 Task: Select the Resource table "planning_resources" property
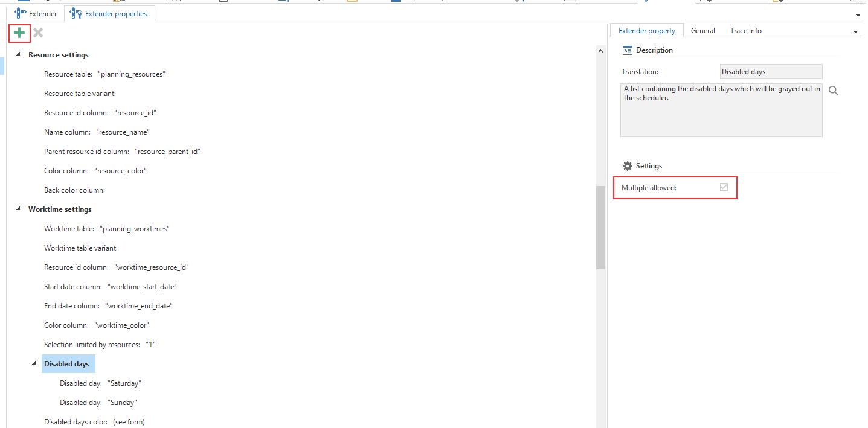coord(104,74)
